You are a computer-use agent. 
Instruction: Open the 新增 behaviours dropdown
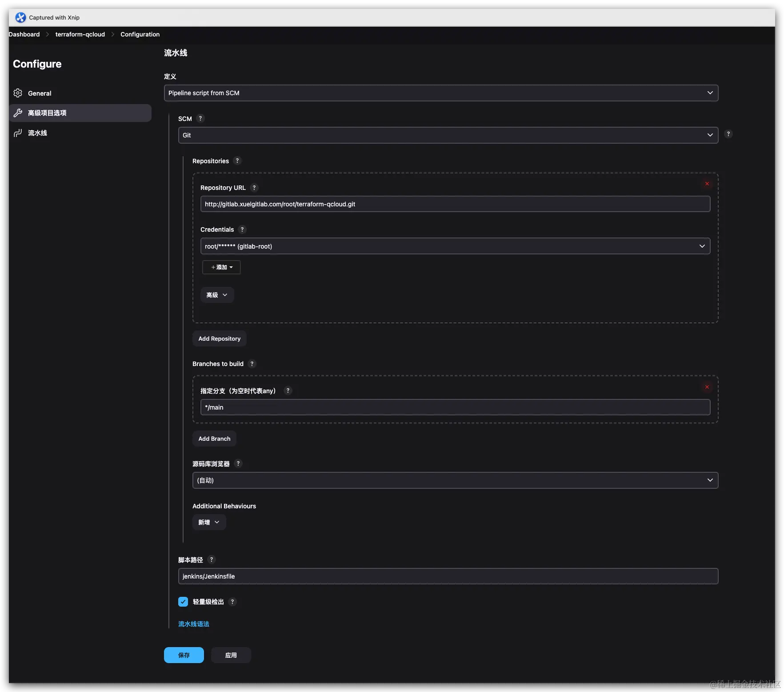(209, 522)
